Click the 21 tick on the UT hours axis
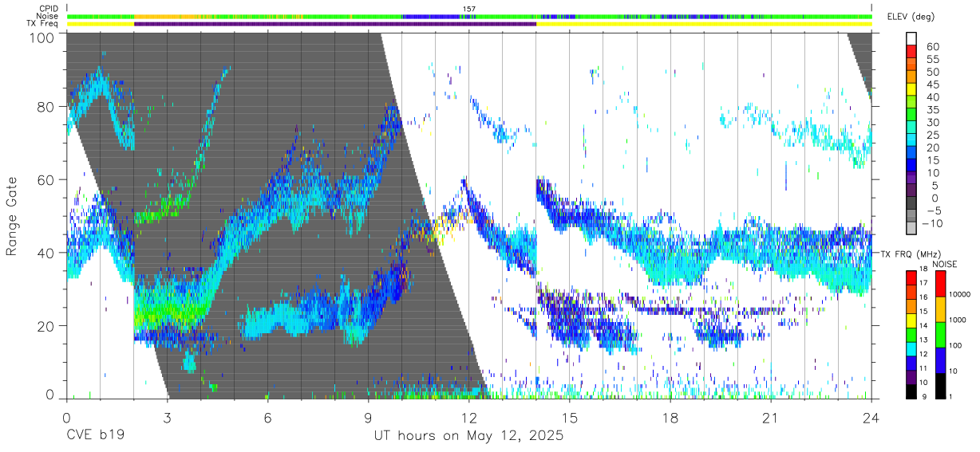 click(771, 418)
